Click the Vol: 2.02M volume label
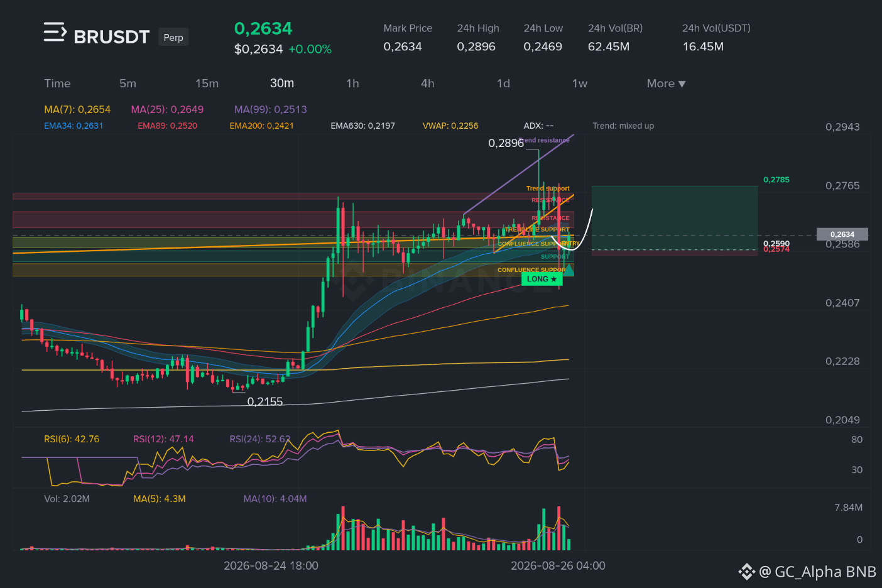Image resolution: width=882 pixels, height=588 pixels. [67, 499]
